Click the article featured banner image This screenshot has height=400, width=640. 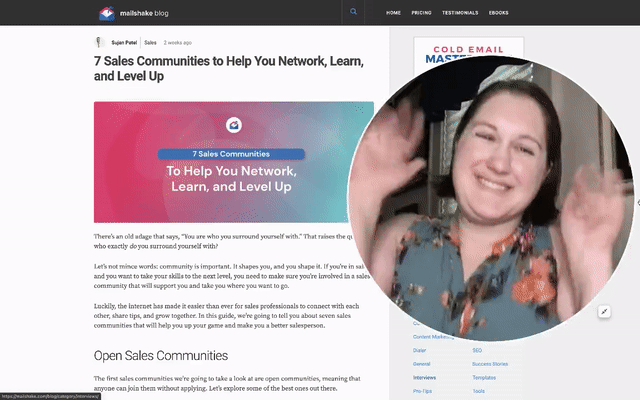click(x=233, y=162)
